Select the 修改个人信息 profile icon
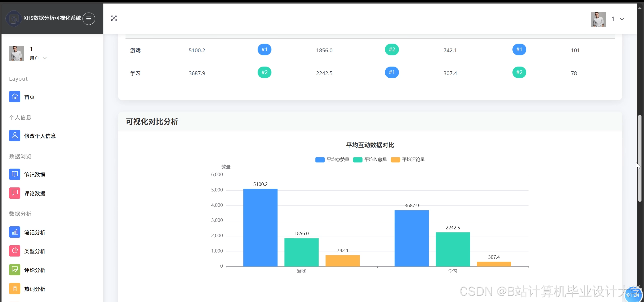Viewport: 644px width, 302px height. [15, 136]
